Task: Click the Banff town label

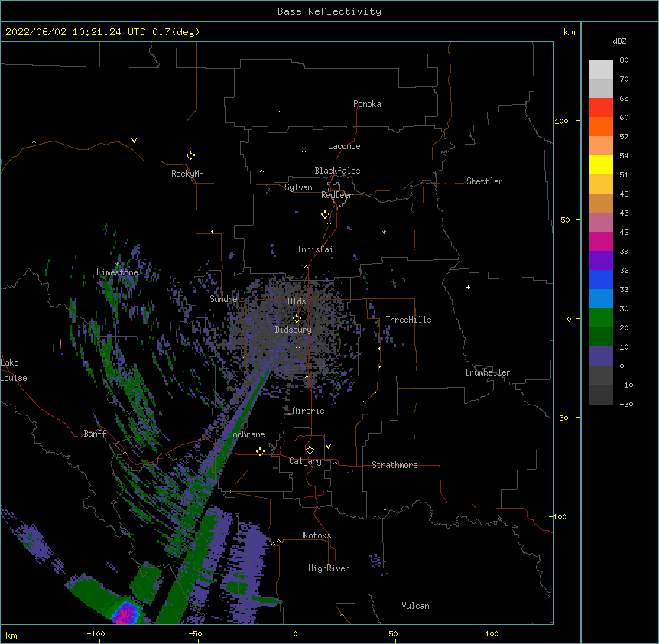Action: pyautogui.click(x=95, y=434)
